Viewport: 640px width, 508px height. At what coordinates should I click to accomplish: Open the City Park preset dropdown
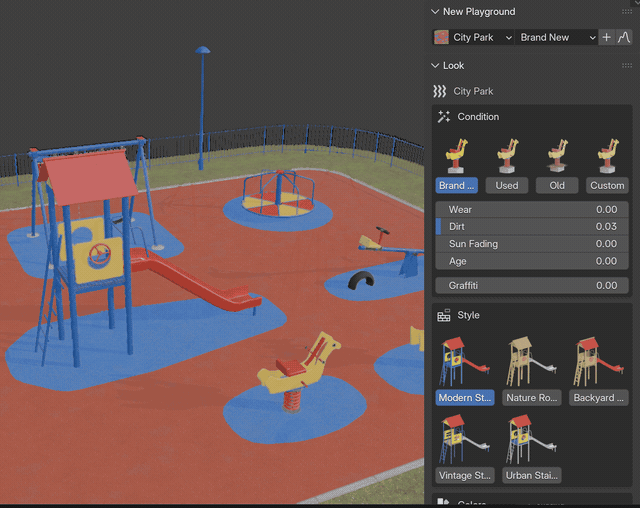pyautogui.click(x=473, y=38)
